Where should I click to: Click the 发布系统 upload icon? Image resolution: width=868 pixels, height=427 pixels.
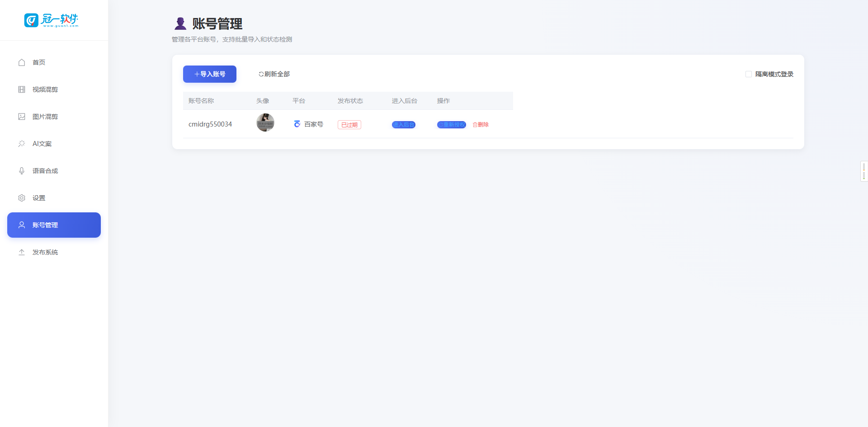tap(21, 252)
